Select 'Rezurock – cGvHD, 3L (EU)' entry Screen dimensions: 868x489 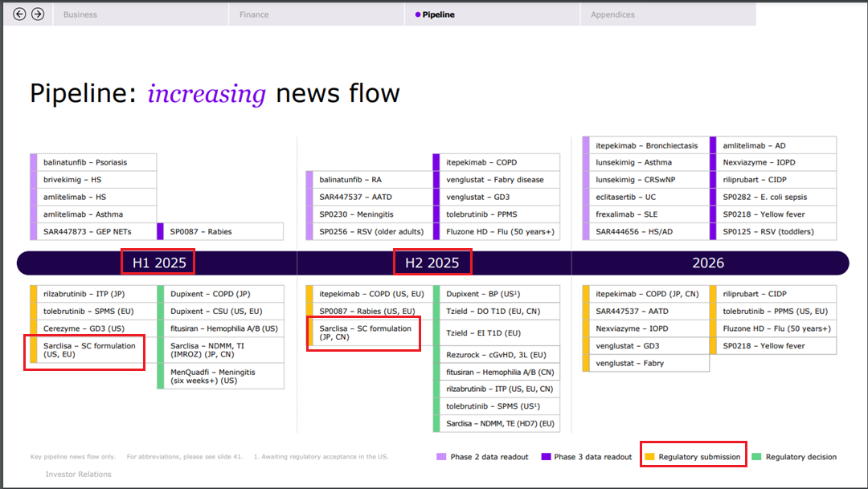coord(496,355)
